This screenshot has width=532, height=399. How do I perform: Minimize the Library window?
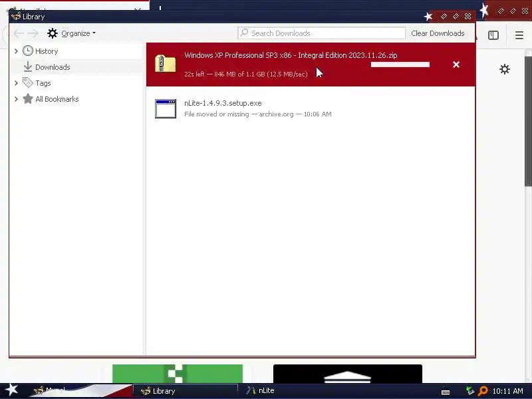click(x=444, y=16)
